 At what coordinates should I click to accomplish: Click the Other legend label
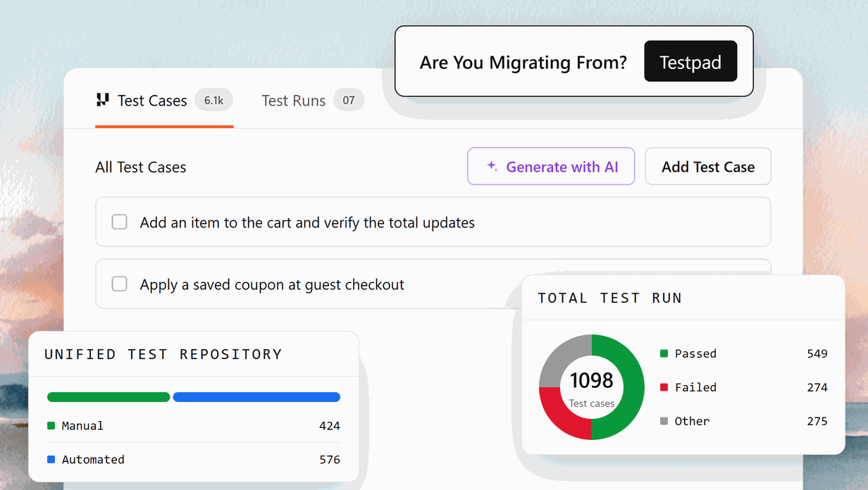[692, 421]
